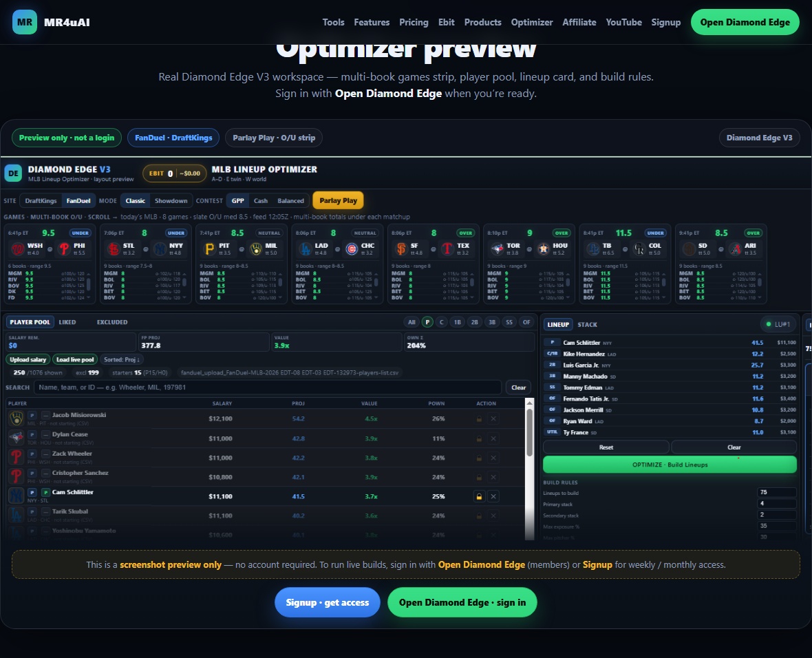This screenshot has width=812, height=658.
Task: Click the LAD-CHC books list down arrow
Action: click(376, 297)
